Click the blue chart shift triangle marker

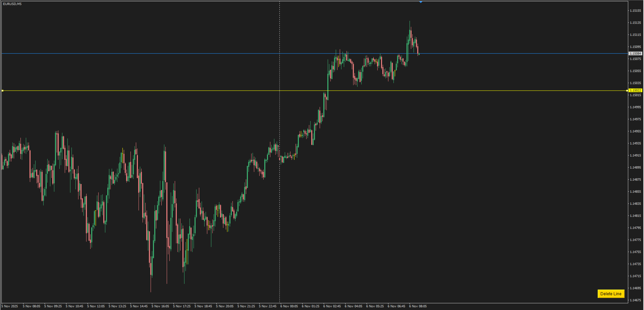tap(421, 2)
